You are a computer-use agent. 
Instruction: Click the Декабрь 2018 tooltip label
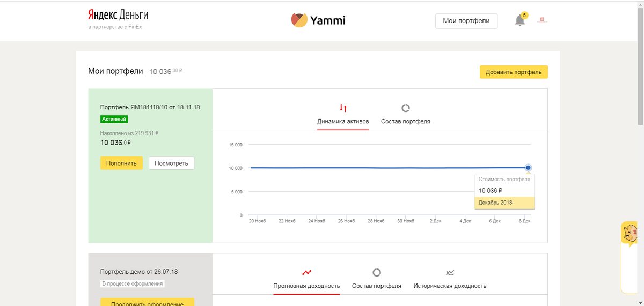pyautogui.click(x=495, y=203)
